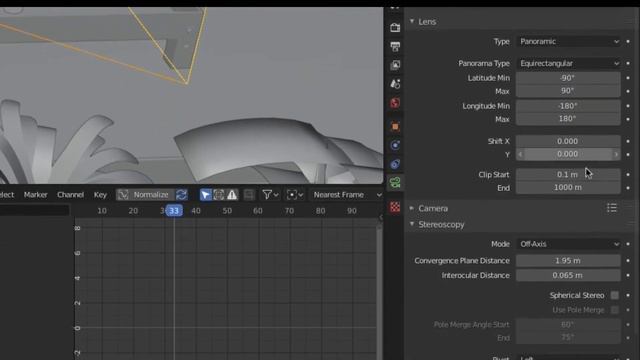Increase Shift Y with right arrow
The image size is (640, 360).
pos(616,154)
